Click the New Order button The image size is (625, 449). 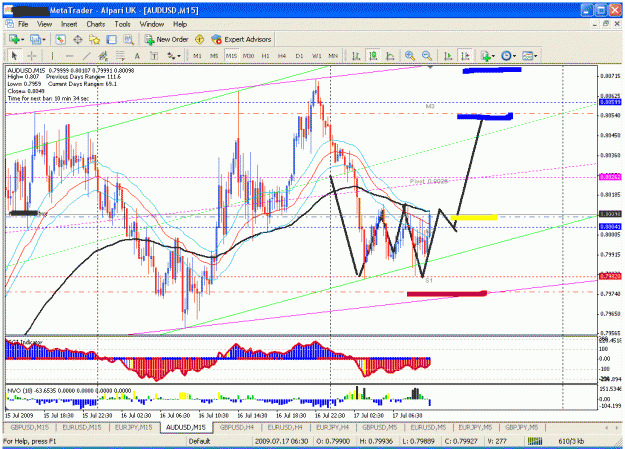point(166,39)
